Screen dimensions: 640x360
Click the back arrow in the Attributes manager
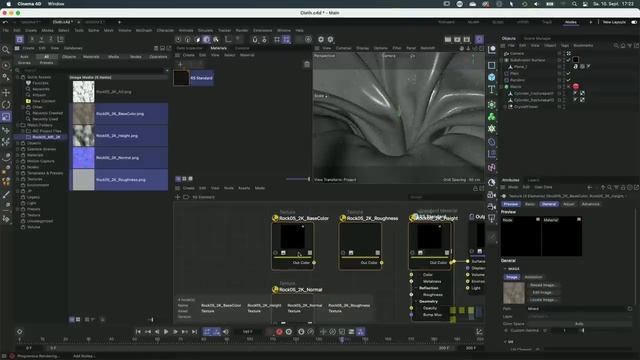click(x=589, y=187)
